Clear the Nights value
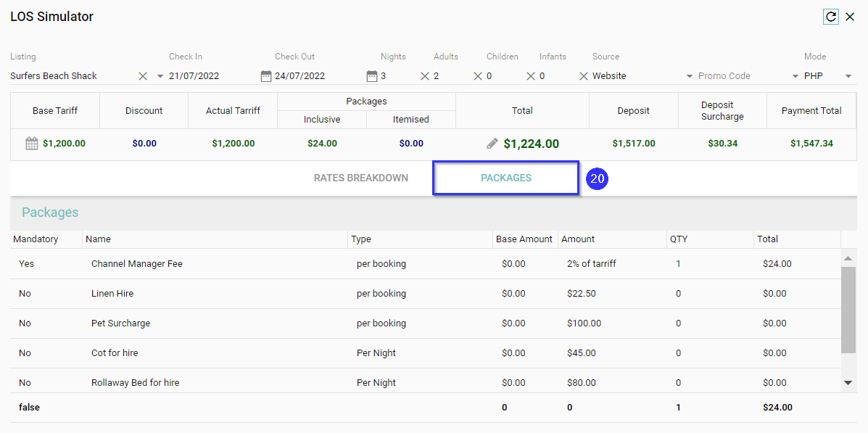868x433 pixels. click(425, 76)
